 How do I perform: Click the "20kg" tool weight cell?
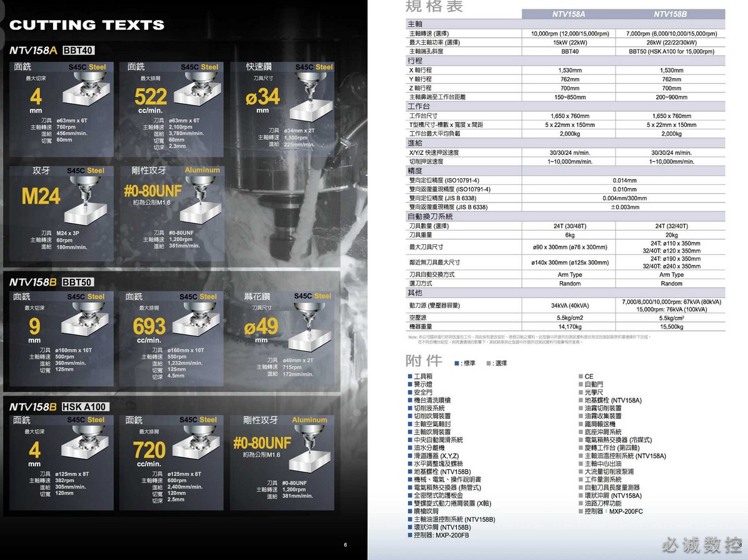[672, 235]
